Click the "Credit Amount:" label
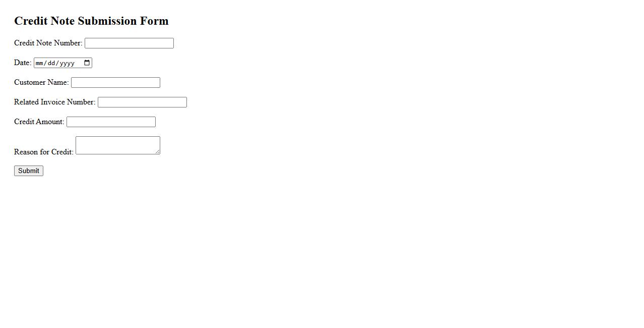The height and width of the screenshot is (328, 644). coord(39,122)
